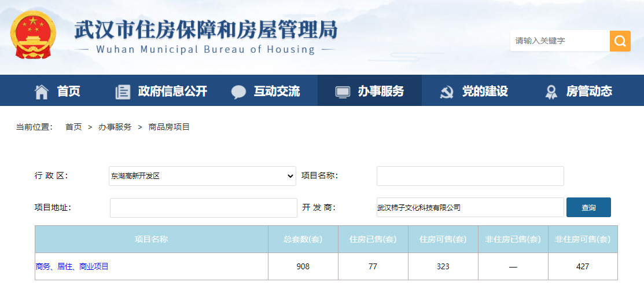Image resolution: width=644 pixels, height=293 pixels.
Task: Click the 总套数(套) column header
Action: (x=303, y=239)
